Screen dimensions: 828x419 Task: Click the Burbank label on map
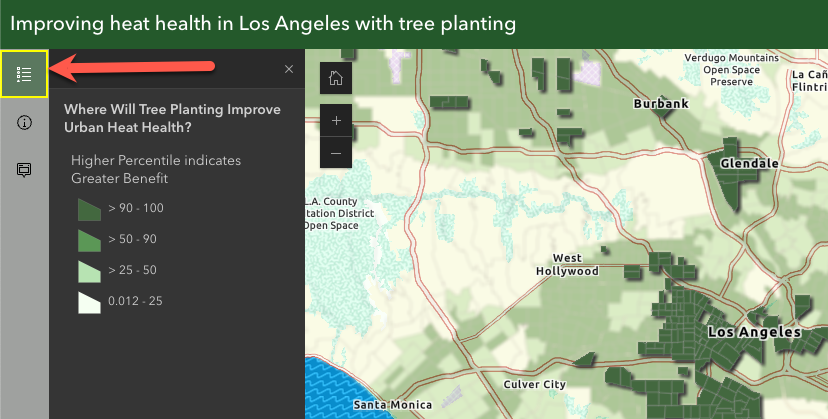click(x=661, y=103)
